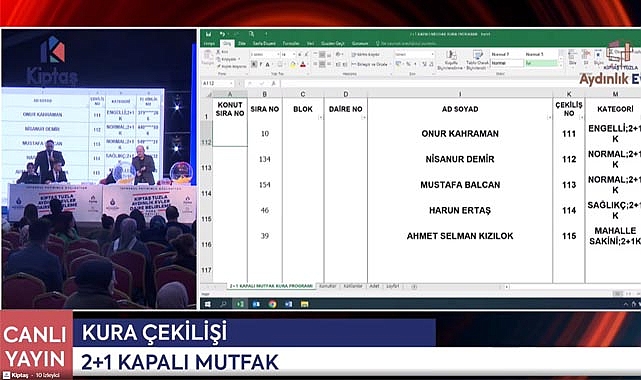Image resolution: width=641 pixels, height=380 pixels.
Task: Toggle center horizontal alignment
Action: 322,64
